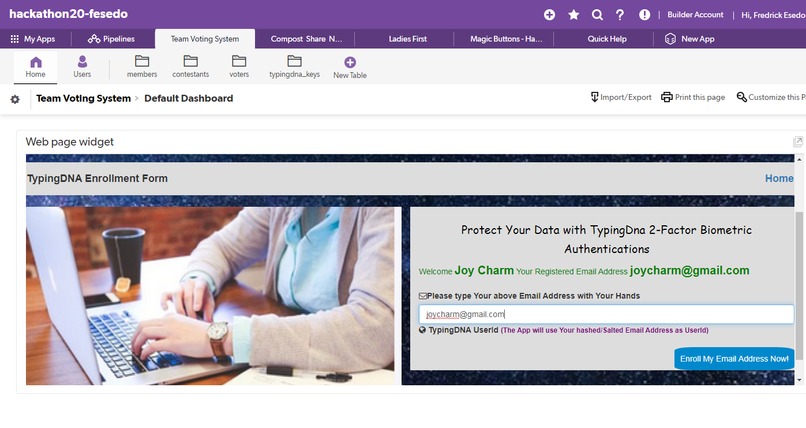
Task: Click the TypingDNA UserId label
Action: (463, 330)
